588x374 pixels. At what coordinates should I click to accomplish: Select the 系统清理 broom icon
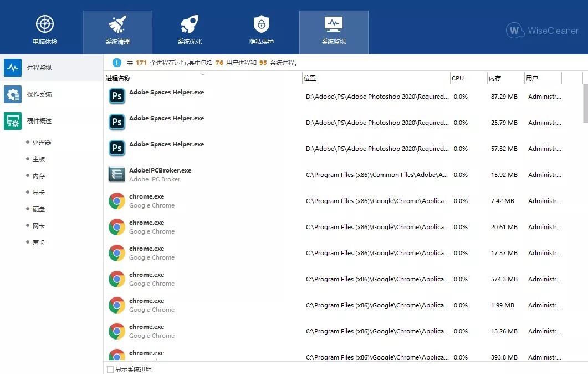(x=117, y=24)
